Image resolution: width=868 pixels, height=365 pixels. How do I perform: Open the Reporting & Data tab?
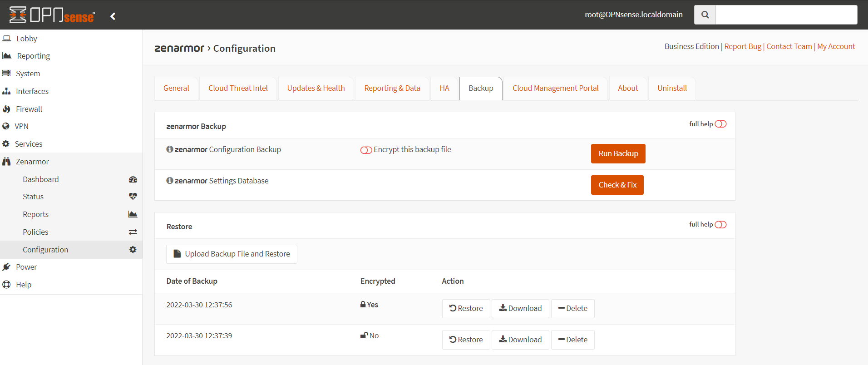(x=392, y=88)
